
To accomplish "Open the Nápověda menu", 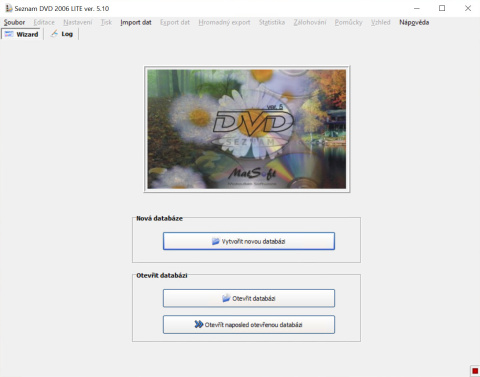I will pyautogui.click(x=414, y=22).
